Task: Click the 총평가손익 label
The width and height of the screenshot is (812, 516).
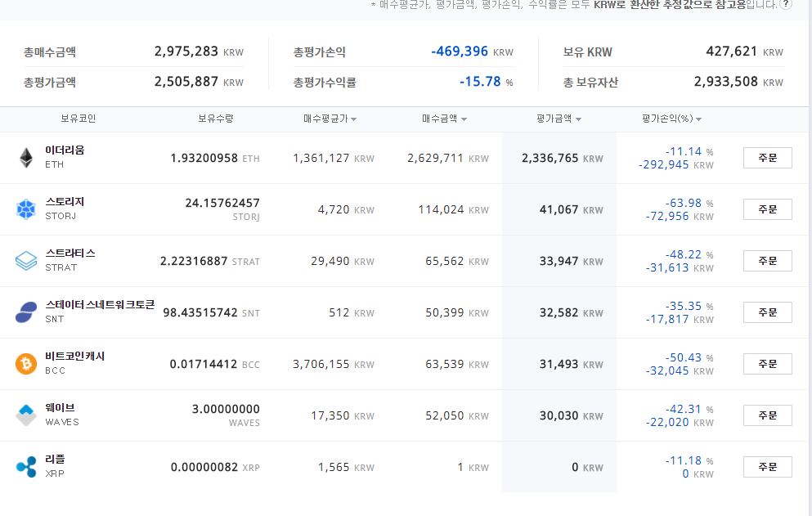Action: (x=320, y=52)
